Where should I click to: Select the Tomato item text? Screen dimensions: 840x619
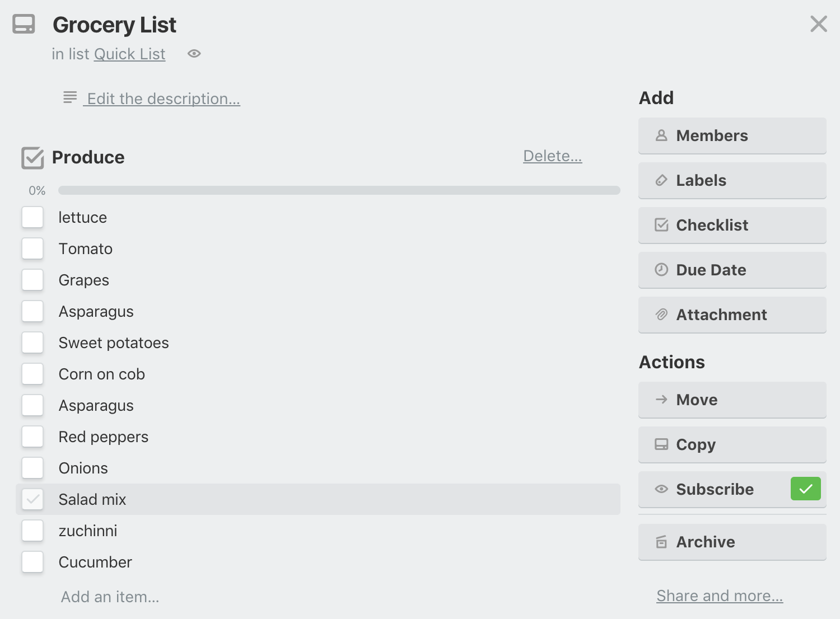pos(86,248)
